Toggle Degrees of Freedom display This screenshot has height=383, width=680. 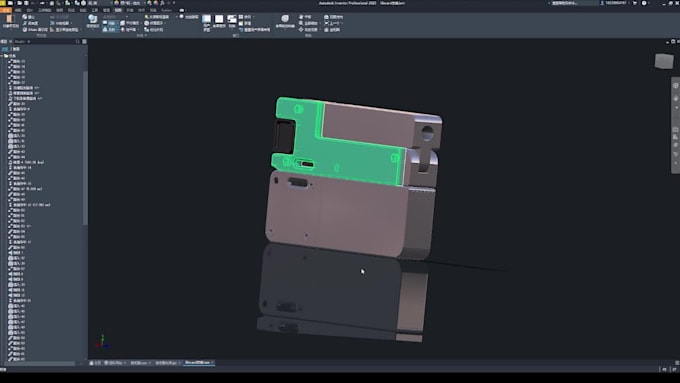click(30, 23)
